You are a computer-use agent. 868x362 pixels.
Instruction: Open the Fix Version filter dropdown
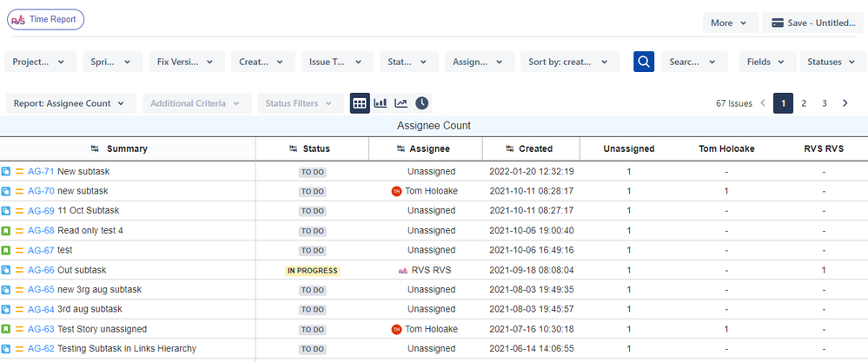187,62
